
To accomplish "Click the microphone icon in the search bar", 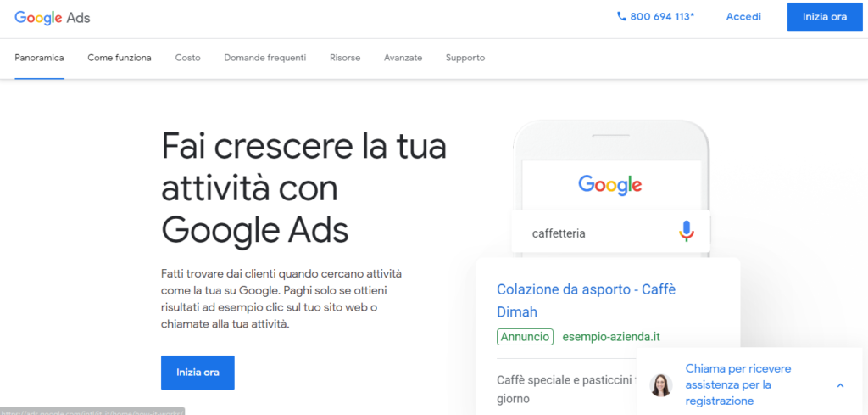I will point(686,232).
